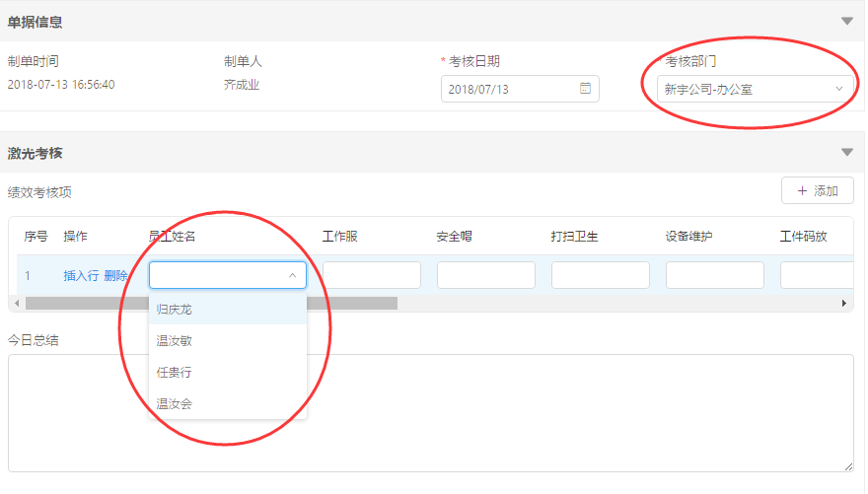Screen dimensions: 868x494
Task: Click the 激光考核 section title
Action: click(x=35, y=153)
